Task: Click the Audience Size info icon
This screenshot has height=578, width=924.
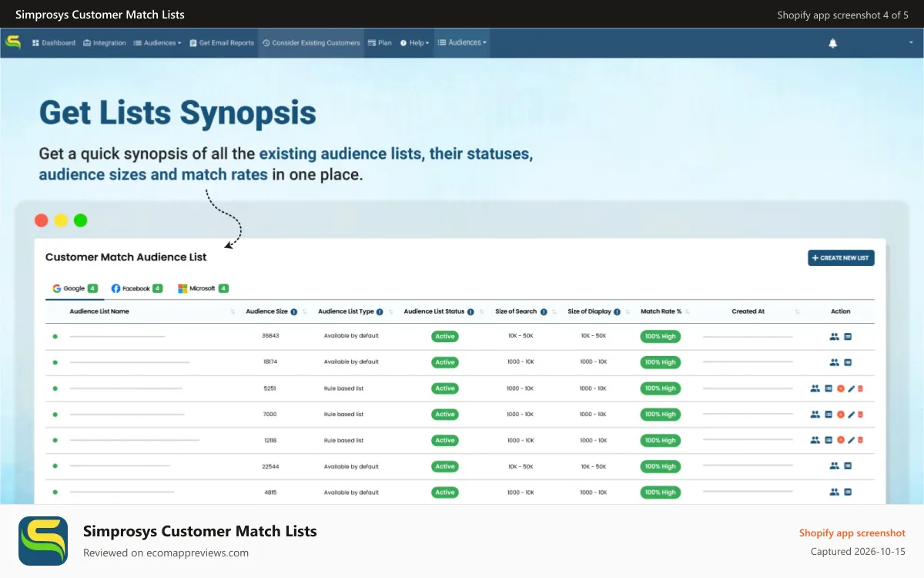Action: coord(294,311)
